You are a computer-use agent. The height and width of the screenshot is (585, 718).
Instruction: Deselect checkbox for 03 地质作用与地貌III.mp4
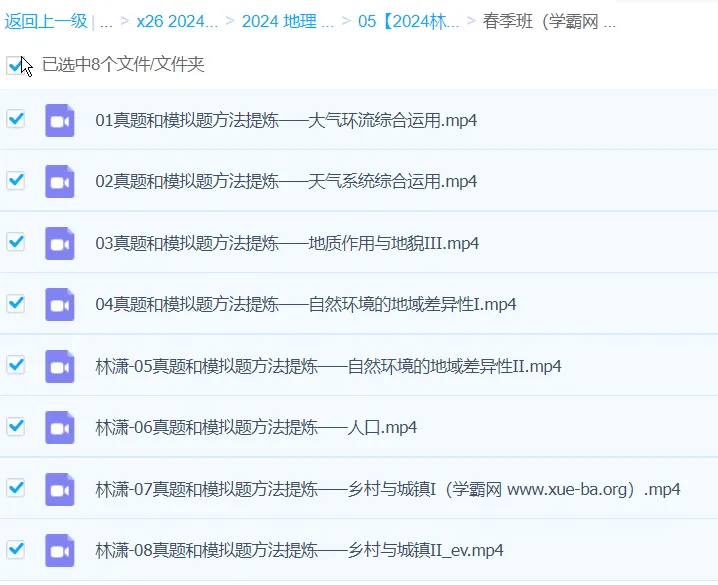pyautogui.click(x=16, y=242)
